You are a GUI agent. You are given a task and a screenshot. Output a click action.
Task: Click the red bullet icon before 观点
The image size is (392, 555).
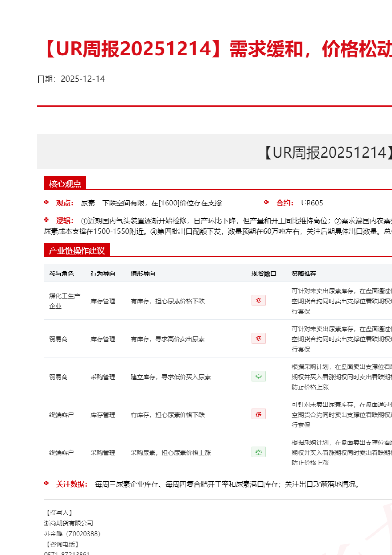click(x=46, y=202)
